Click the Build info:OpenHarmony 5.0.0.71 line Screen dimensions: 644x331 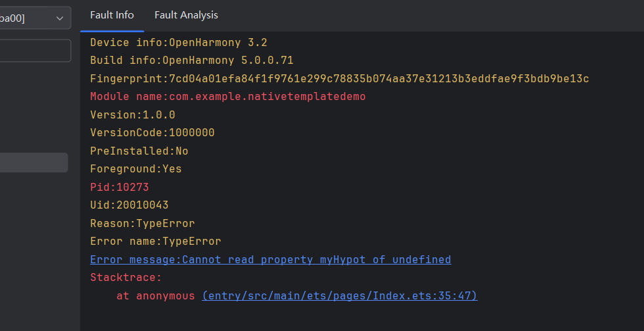tap(191, 61)
